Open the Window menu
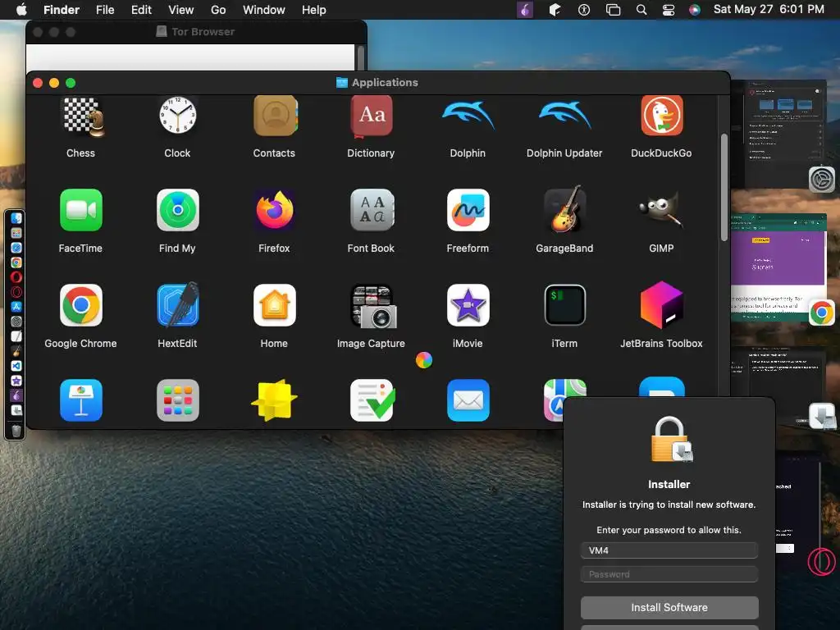 pos(264,10)
